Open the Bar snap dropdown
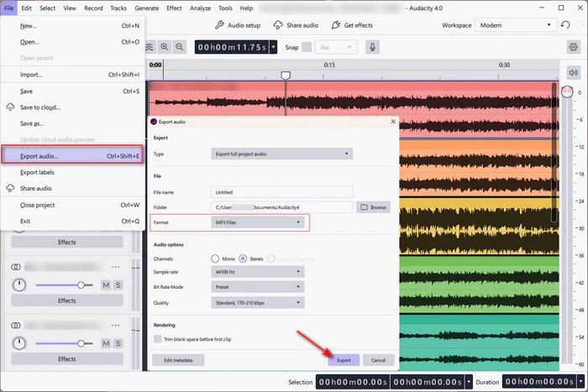 click(336, 47)
